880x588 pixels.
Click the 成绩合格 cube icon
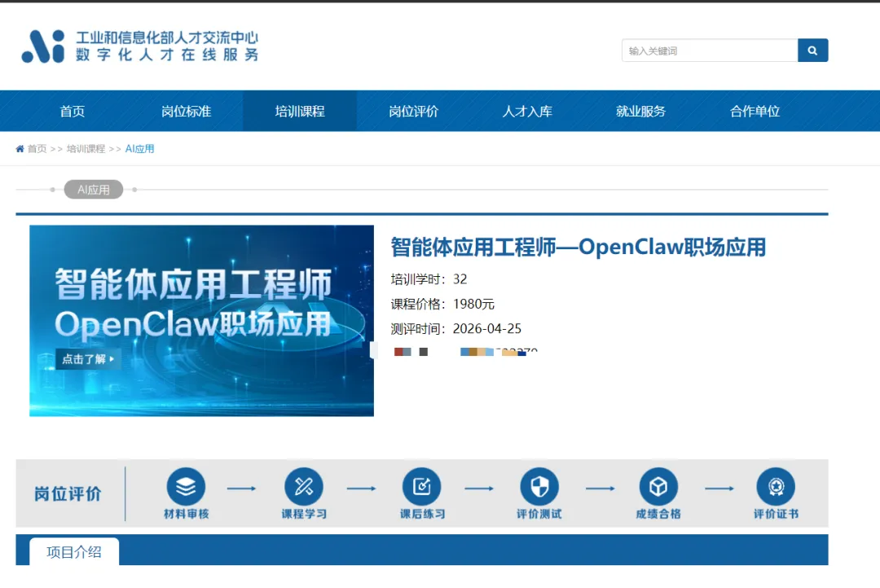658,486
